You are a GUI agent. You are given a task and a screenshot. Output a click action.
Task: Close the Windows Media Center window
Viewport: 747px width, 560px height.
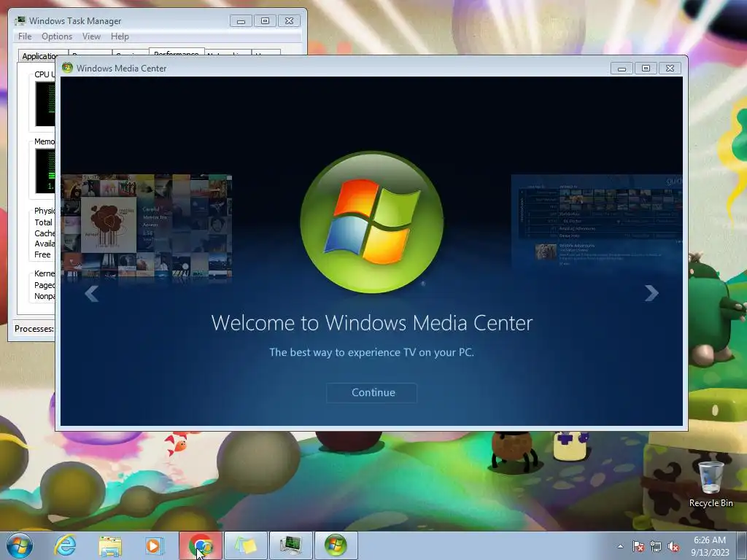(x=670, y=69)
